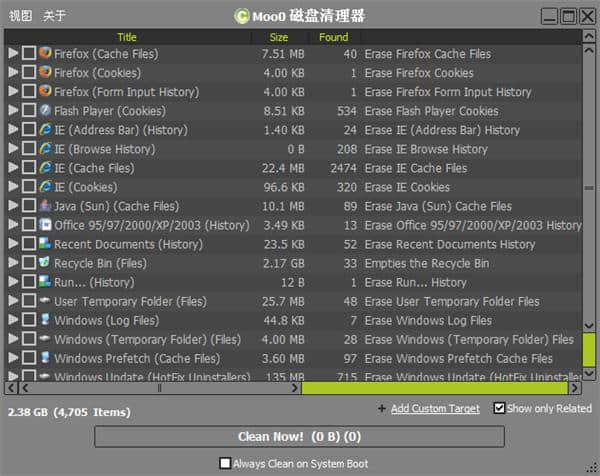Check the Firefox (Cookies) checkbox
Screen dimensions: 600x476
tap(29, 73)
